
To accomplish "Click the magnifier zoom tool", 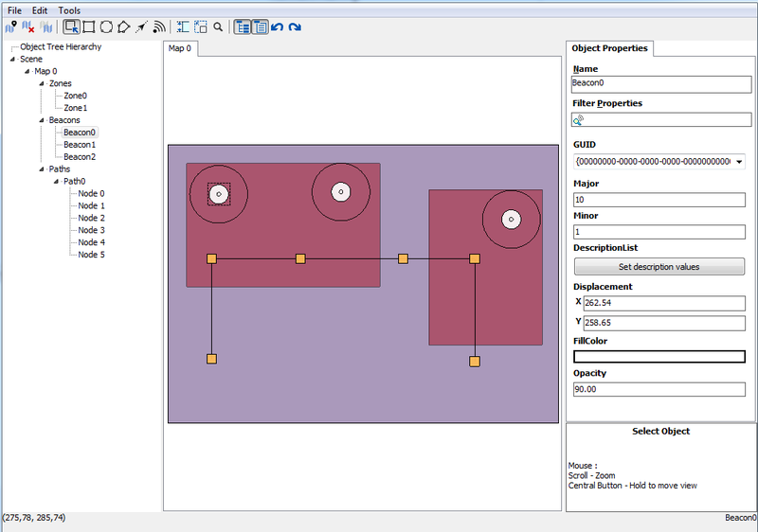I will point(218,27).
